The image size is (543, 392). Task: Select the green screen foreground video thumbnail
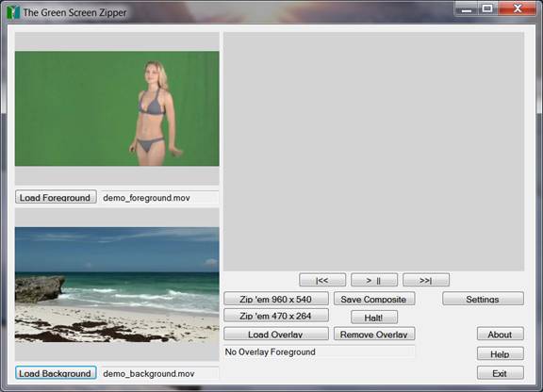click(x=117, y=108)
